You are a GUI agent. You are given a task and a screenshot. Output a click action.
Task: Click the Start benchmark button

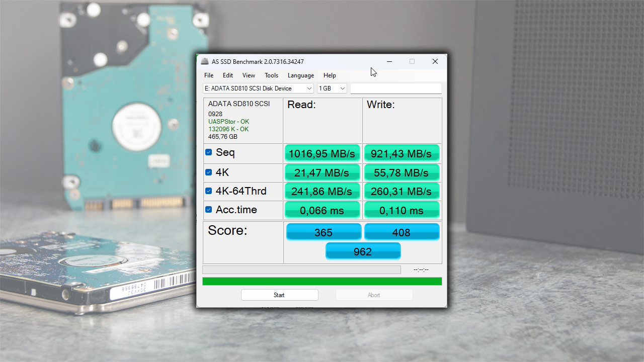279,295
